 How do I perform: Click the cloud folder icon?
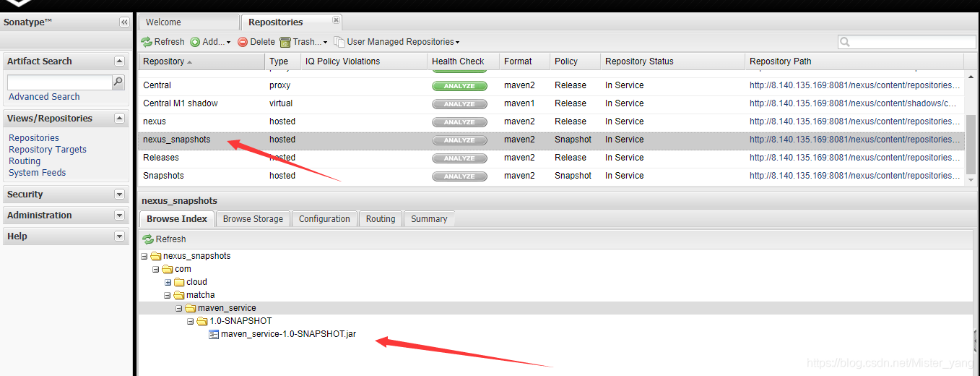179,282
